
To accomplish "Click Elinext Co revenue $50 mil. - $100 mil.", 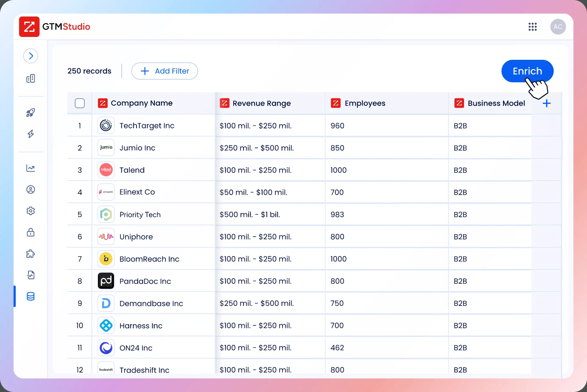I will (254, 192).
